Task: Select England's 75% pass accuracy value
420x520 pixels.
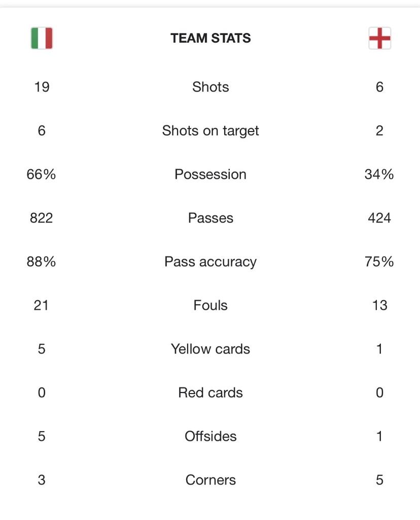Action: click(379, 262)
